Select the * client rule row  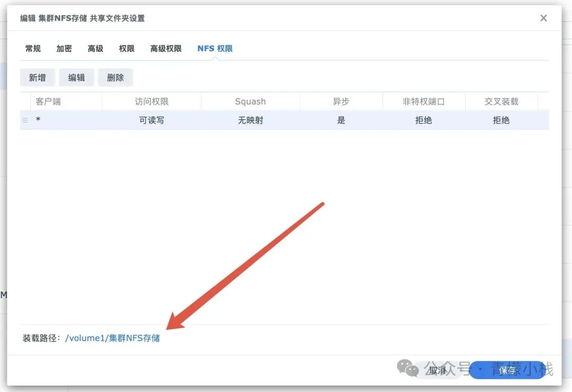pyautogui.click(x=159, y=120)
